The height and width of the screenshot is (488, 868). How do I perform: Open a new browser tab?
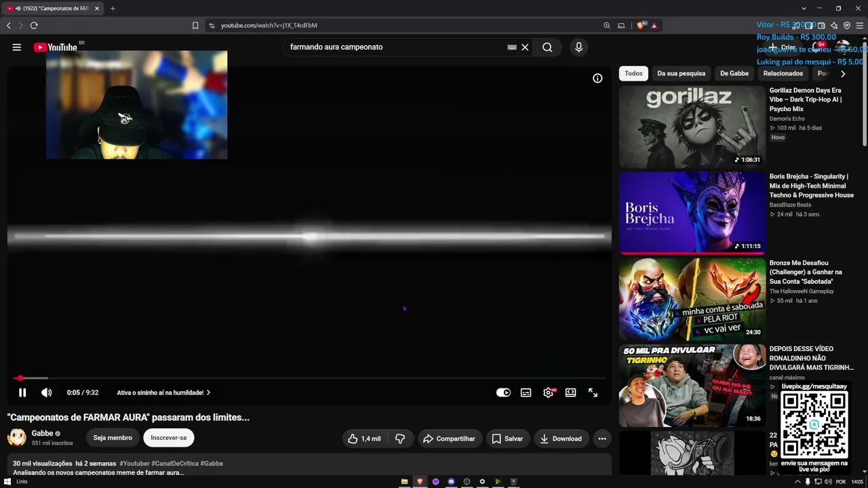tap(113, 9)
